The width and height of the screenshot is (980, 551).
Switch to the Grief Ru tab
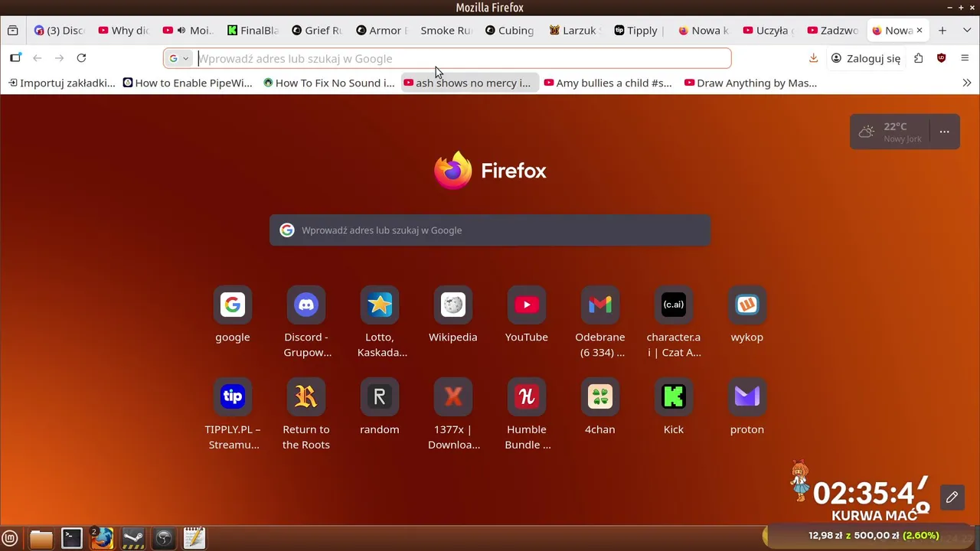(317, 31)
